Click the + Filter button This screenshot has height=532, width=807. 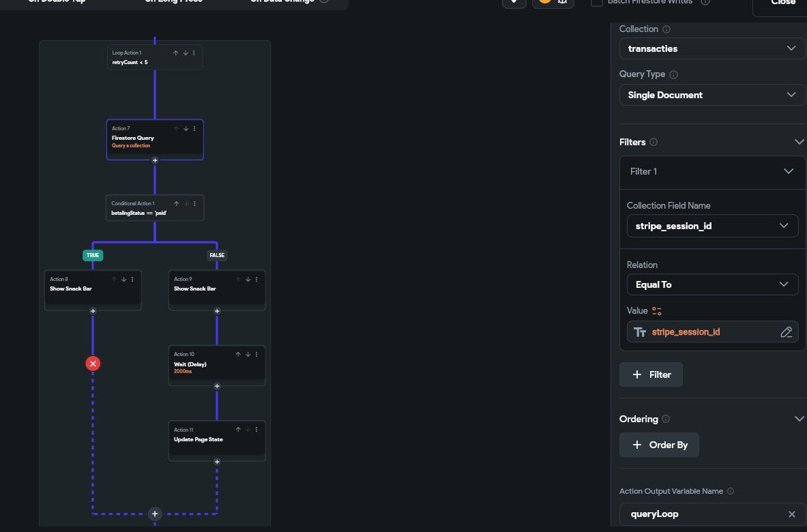651,374
